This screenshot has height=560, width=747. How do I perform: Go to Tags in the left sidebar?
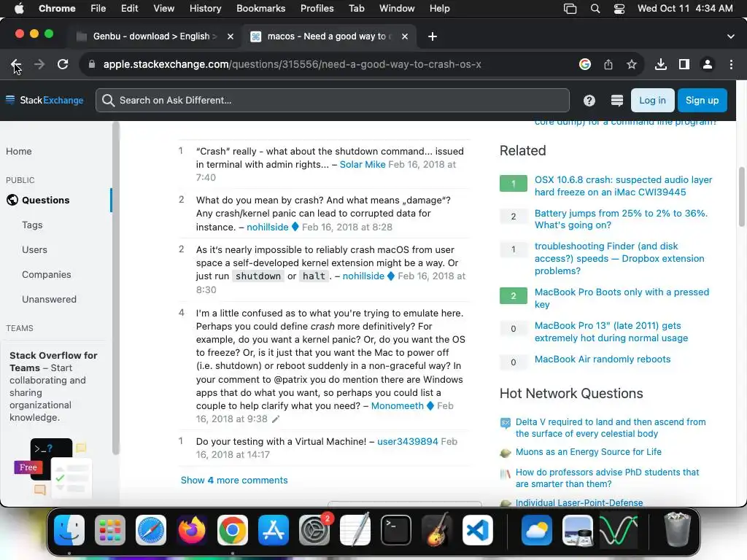(x=32, y=225)
